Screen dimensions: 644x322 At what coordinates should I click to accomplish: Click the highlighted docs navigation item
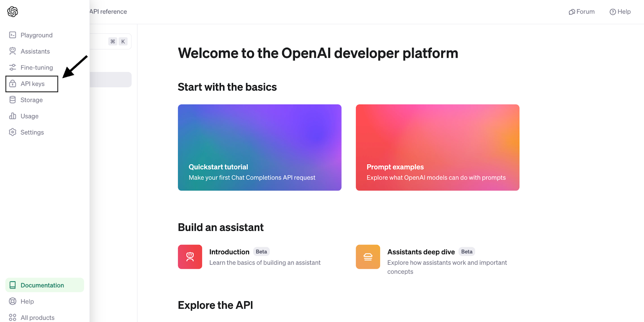click(x=110, y=79)
